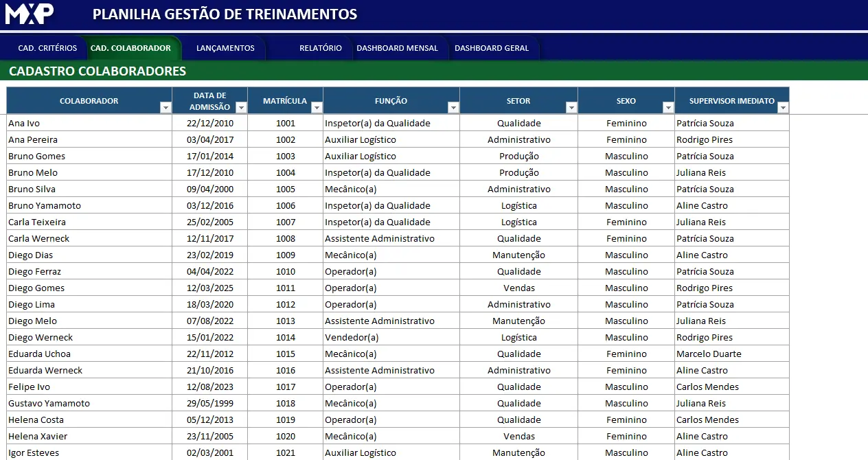868x460 pixels.
Task: Switch to the LANÇAMENTOS tab
Action: pos(225,48)
